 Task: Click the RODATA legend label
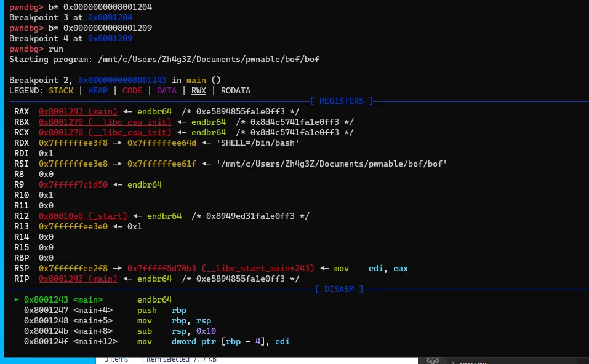(236, 90)
